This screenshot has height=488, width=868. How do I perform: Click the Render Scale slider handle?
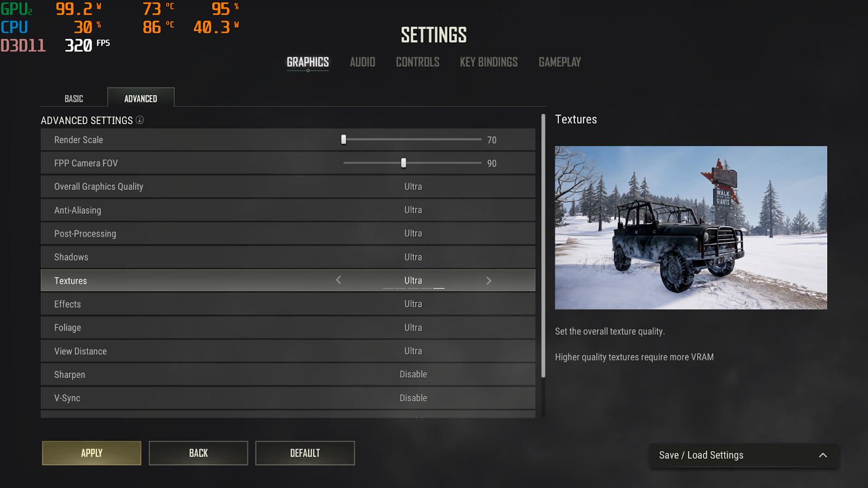(343, 139)
